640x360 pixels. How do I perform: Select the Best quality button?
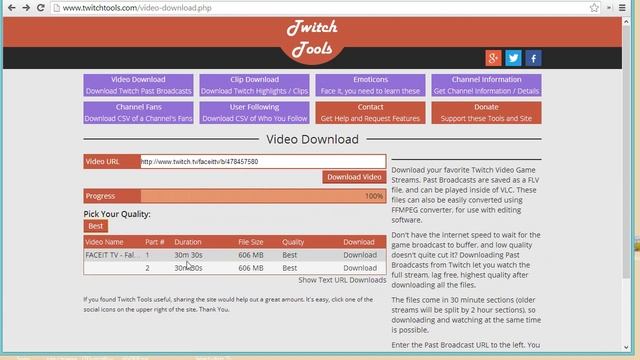96,226
